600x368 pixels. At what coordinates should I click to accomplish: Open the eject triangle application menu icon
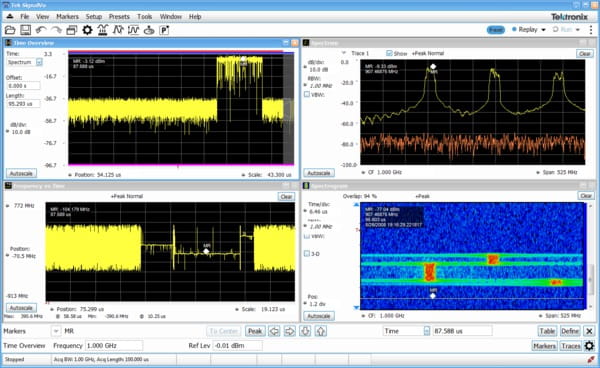point(10,16)
